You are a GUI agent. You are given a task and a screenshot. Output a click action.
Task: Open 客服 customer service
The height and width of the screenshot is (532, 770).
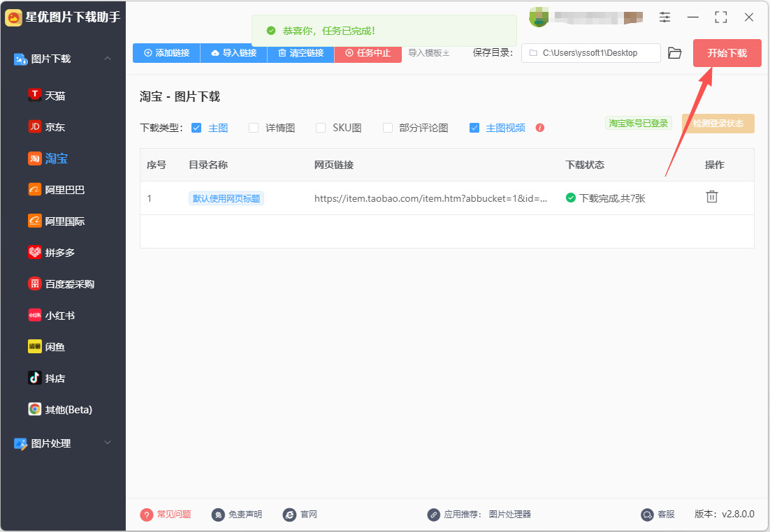tap(658, 515)
